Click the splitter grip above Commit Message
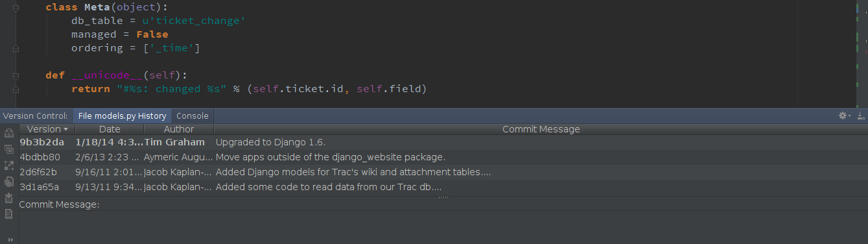868x244 pixels. (x=443, y=197)
